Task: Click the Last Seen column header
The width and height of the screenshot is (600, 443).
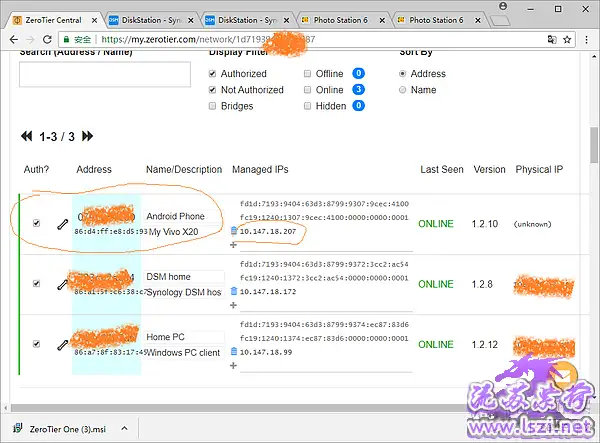Action: (x=442, y=169)
